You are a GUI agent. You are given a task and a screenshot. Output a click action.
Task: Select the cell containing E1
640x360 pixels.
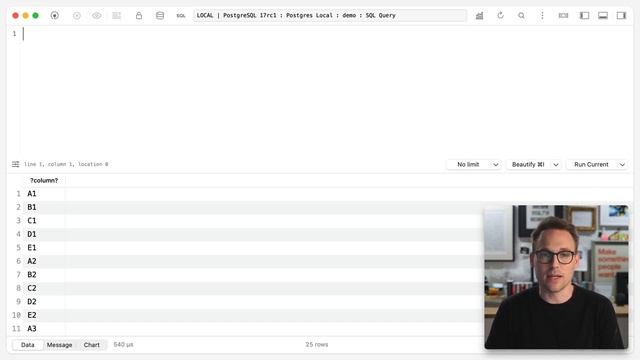pyautogui.click(x=44, y=248)
